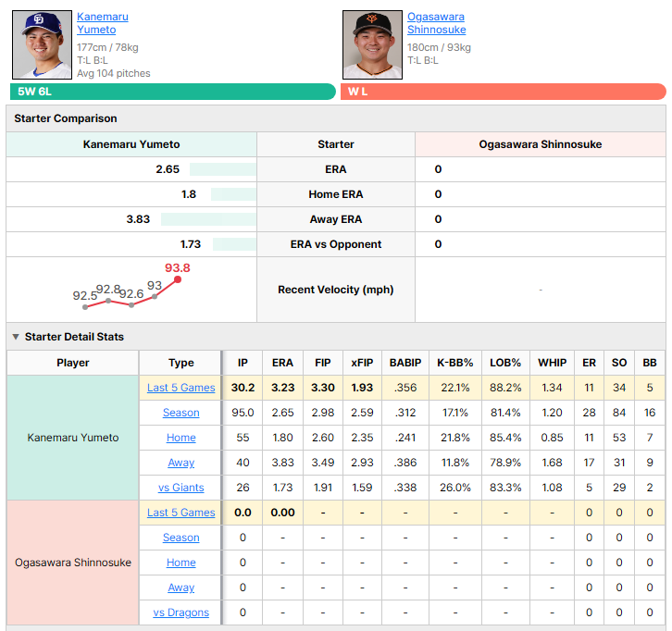Click the ERA column header in detail stats
The height and width of the screenshot is (631, 672).
[282, 363]
